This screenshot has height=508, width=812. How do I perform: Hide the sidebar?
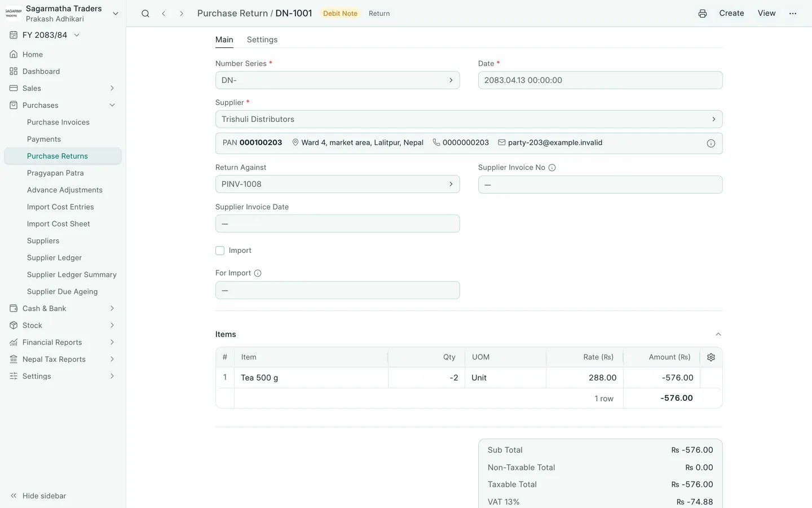coord(38,496)
